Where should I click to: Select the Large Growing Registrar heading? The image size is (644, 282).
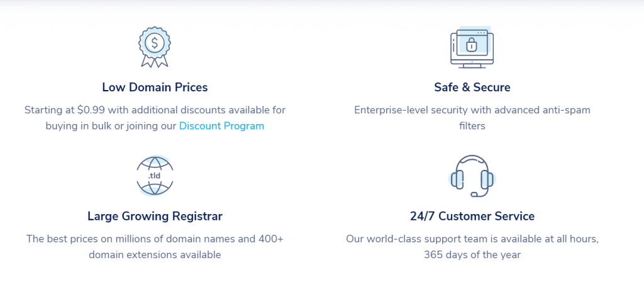coord(155,217)
